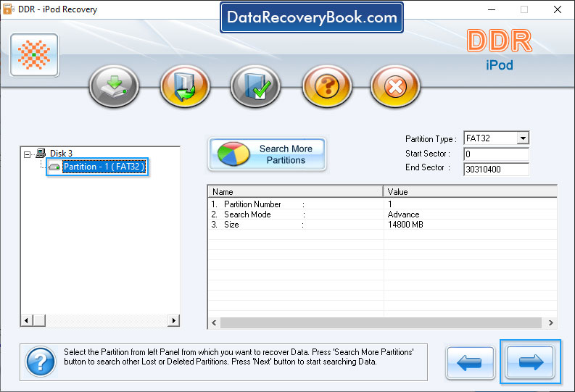Select the Partition Number row
This screenshot has height=392, width=575.
[382, 204]
